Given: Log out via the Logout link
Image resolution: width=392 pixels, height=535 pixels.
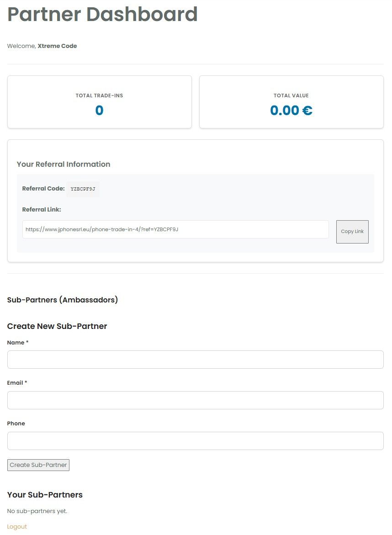Looking at the screenshot, I should (x=17, y=527).
